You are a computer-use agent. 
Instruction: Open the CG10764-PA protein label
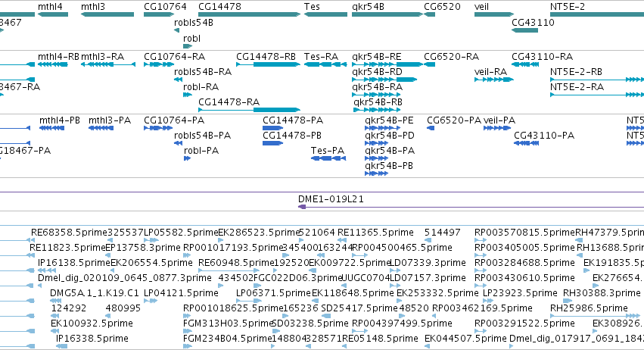click(174, 120)
